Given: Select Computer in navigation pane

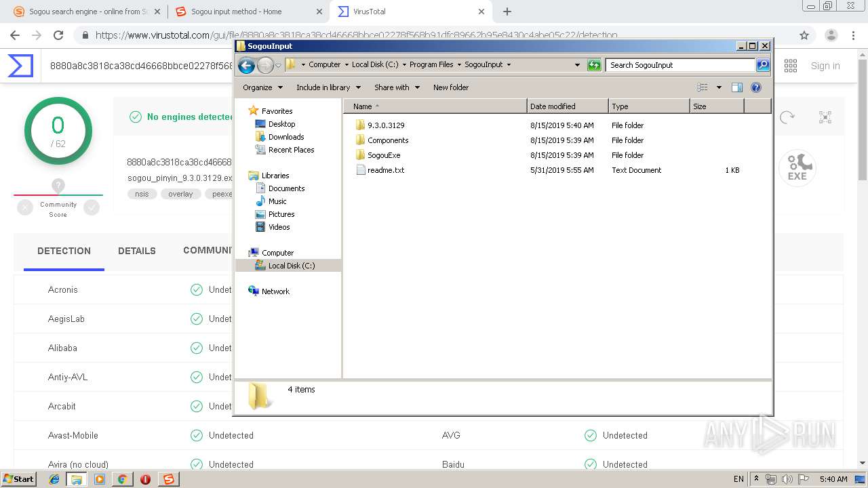Looking at the screenshot, I should click(x=277, y=253).
